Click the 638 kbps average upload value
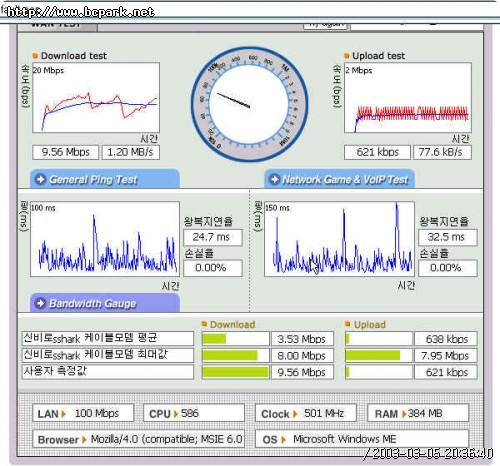This screenshot has height=466, width=500. point(446,339)
